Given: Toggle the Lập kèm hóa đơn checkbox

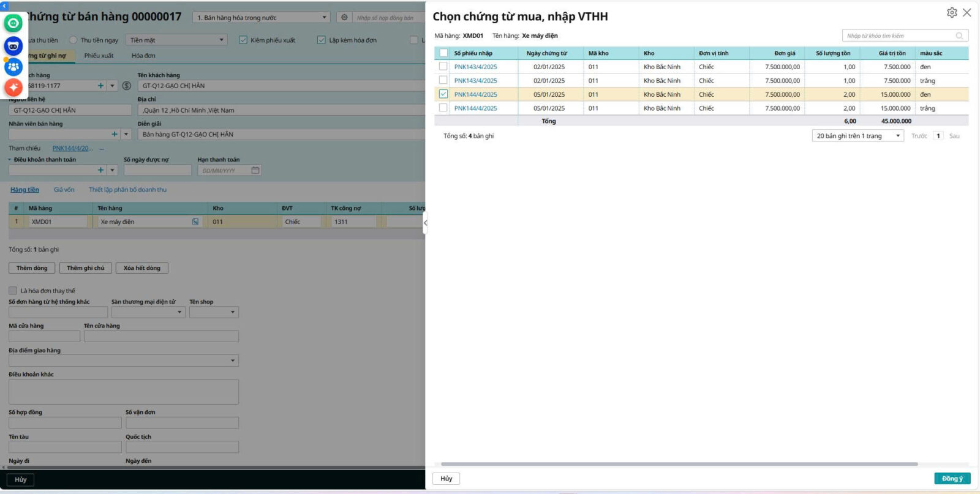Looking at the screenshot, I should (321, 40).
